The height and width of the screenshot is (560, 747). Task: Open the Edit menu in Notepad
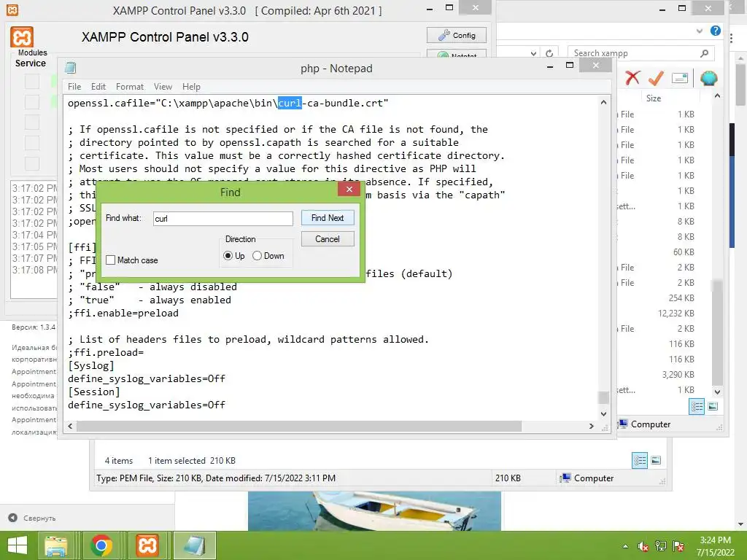(98, 87)
